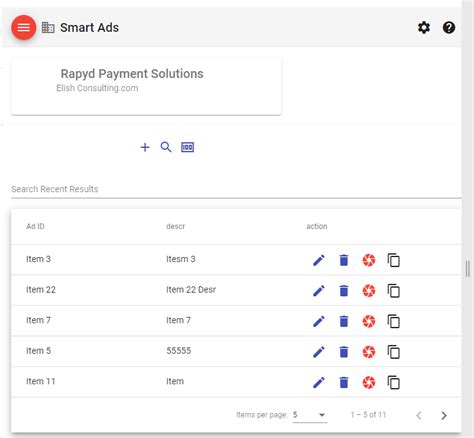
Task: Click the plus icon to add ad
Action: [x=145, y=147]
